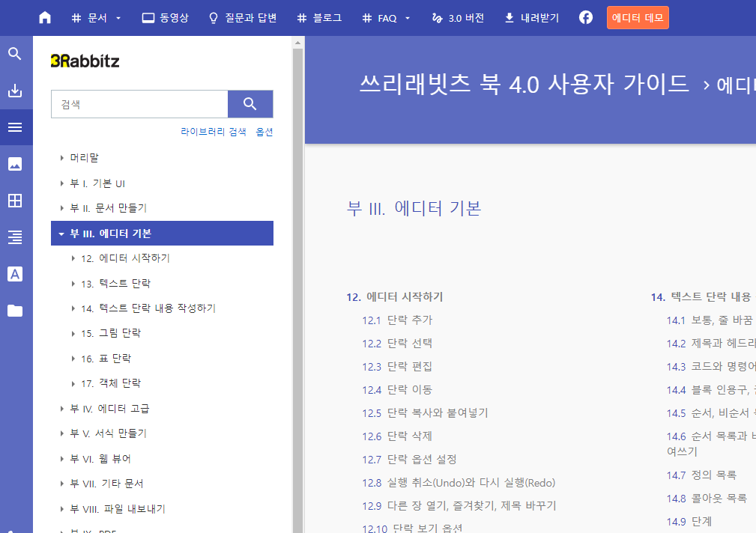Screen dimensions: 756x533
Task: Expand the 17. 객체 단락 node
Action: click(x=73, y=383)
